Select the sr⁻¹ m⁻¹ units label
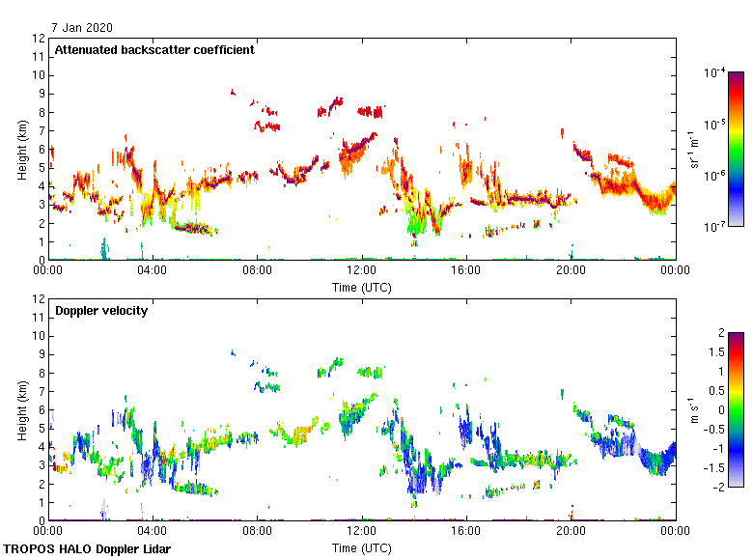This screenshot has height=560, width=753. 694,150
